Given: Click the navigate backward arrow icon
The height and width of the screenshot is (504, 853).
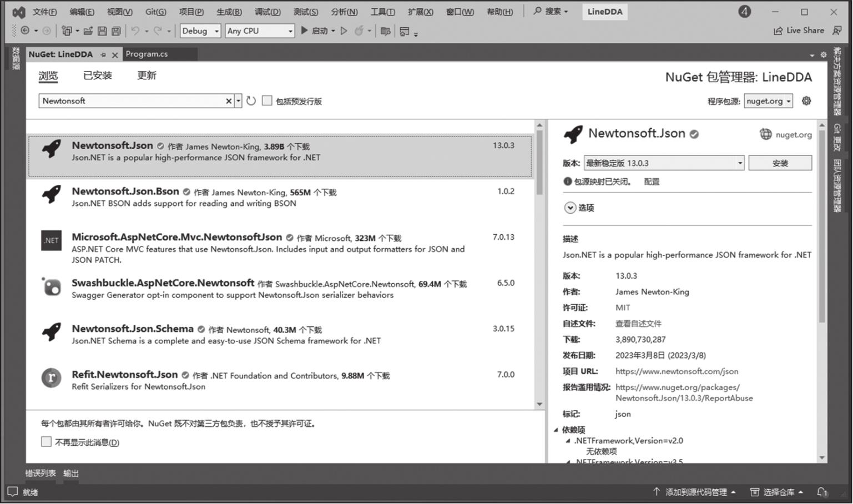Looking at the screenshot, I should 25,31.
